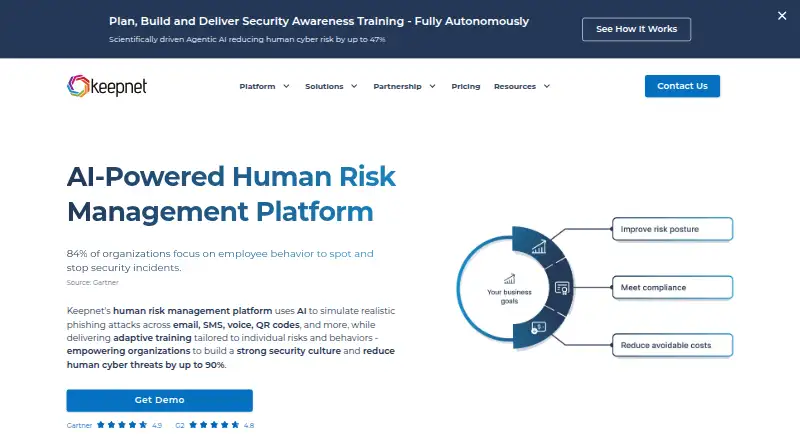
Task: Click the bar chart icon on wheel
Action: [x=539, y=247]
